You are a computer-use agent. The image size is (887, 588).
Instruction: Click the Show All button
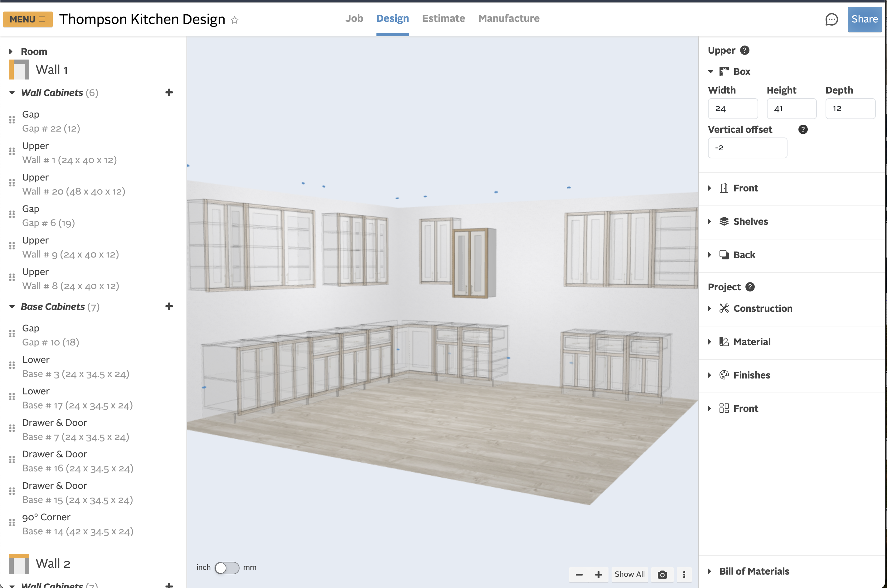point(629,575)
